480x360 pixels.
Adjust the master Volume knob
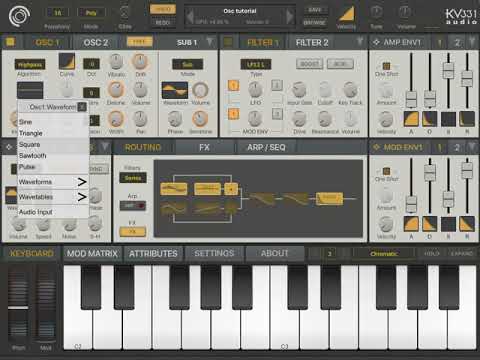405,12
